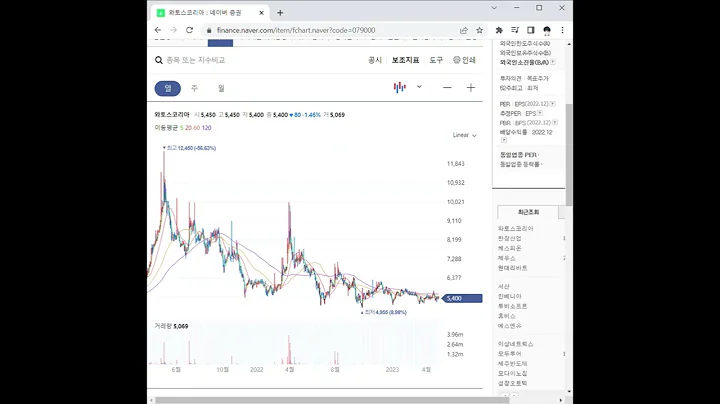Open the 동일업종 PER link
The width and height of the screenshot is (720, 404).
point(519,155)
